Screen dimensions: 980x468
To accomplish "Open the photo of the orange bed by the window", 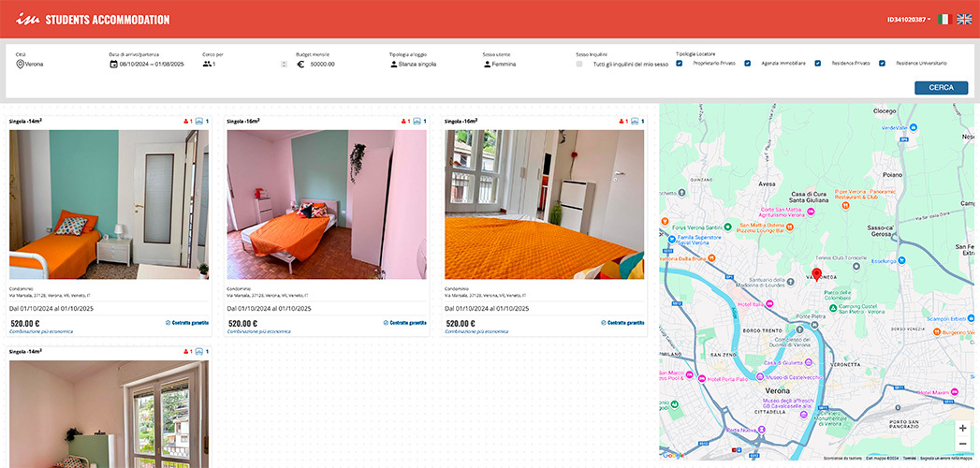I will (x=545, y=204).
